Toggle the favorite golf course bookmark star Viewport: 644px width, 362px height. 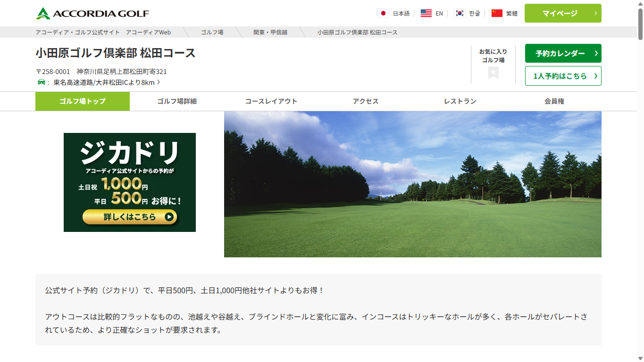point(493,73)
